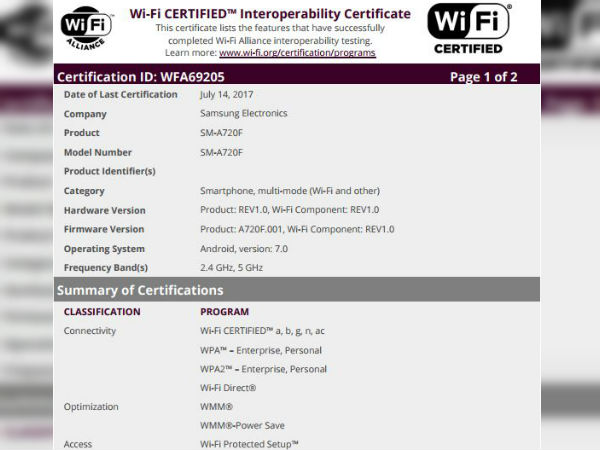
Task: Open the wi-fi.org certification programs link
Action: tap(297, 52)
